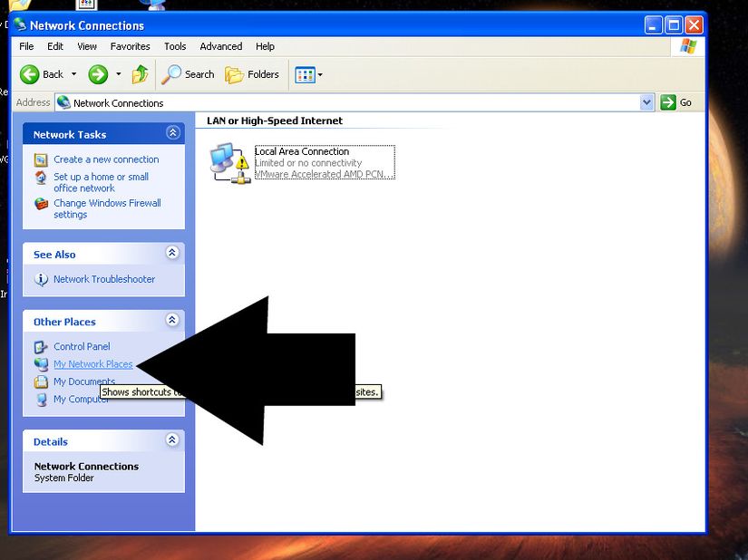Open the Search pane
748x560 pixels.
point(188,74)
